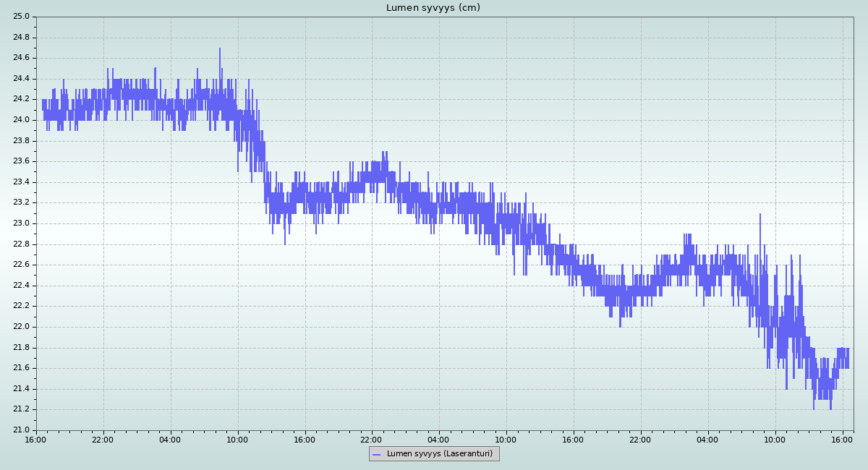Click the 22.6 y-axis tick label
Screen dimensions: 868x470
tap(22, 265)
